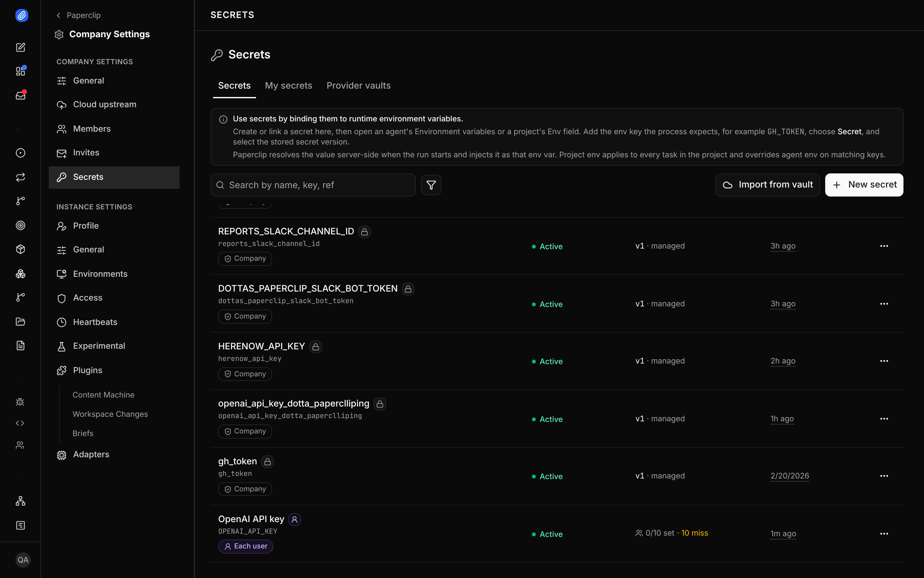Screen dimensions: 924x578
Task: Click the cube/package icon in left rail
Action: pyautogui.click(x=21, y=249)
